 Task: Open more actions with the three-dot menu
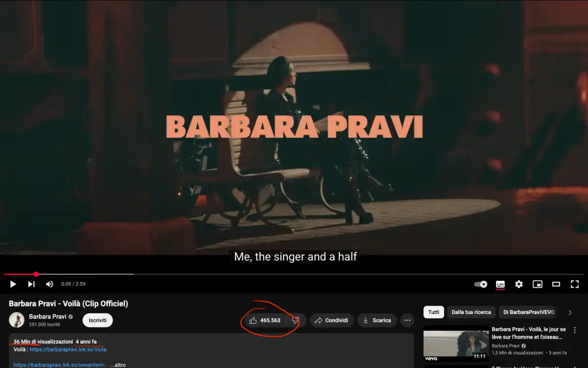click(x=407, y=320)
